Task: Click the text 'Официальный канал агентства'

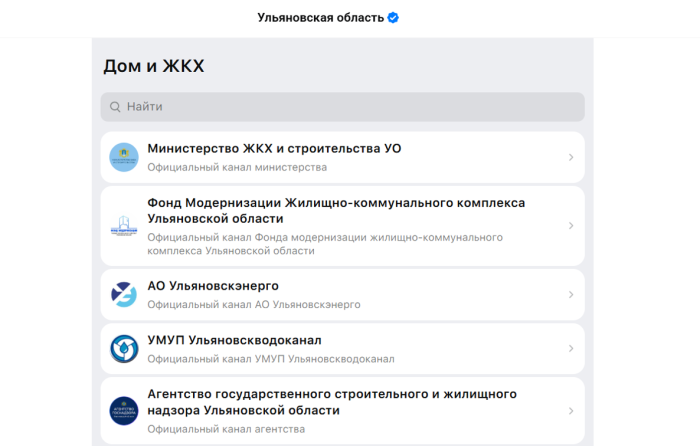Action: pos(226,429)
